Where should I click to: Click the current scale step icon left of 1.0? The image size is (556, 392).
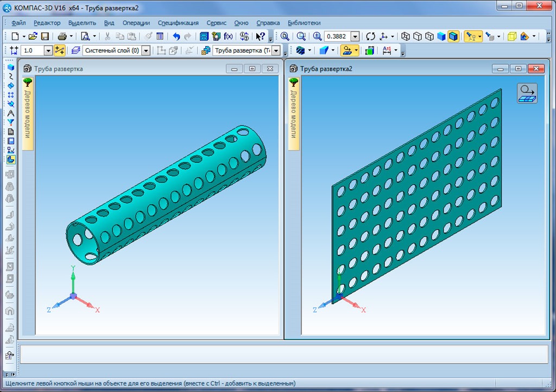(x=14, y=50)
